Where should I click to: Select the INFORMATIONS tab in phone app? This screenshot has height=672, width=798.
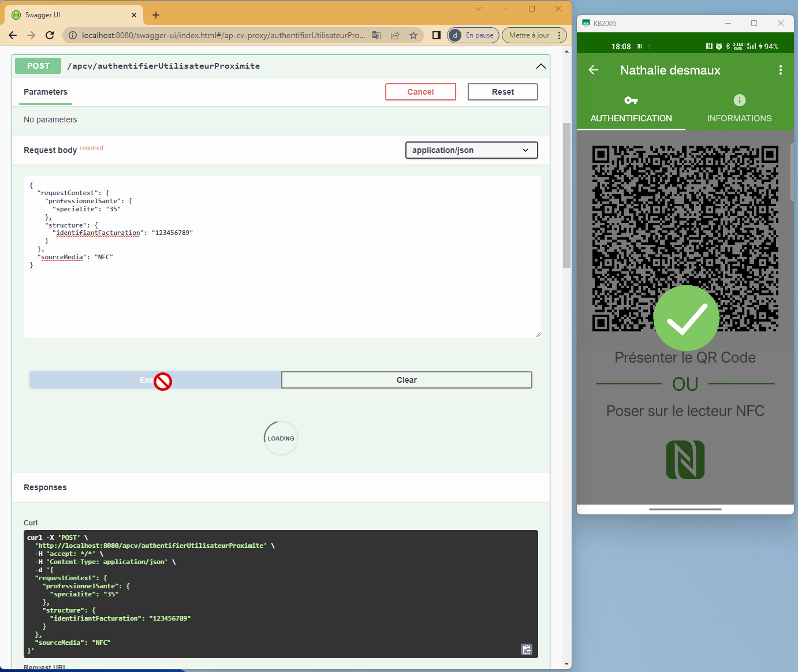tap(739, 109)
